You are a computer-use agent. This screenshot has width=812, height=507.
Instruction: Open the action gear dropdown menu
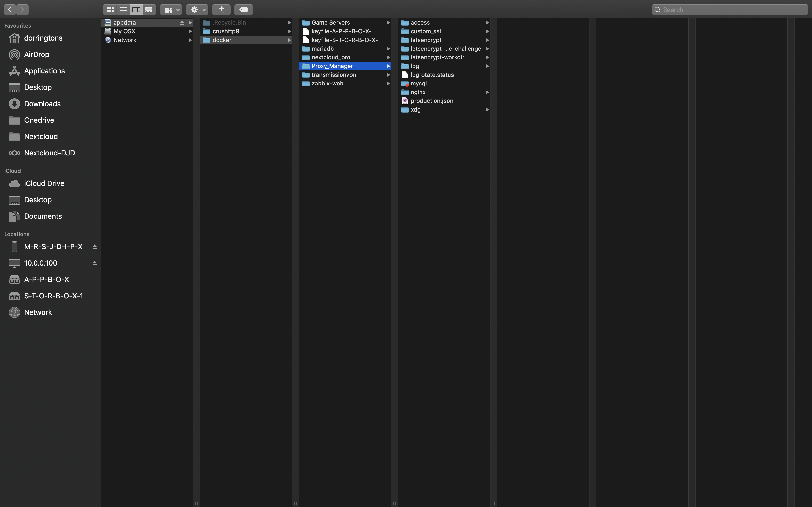click(x=197, y=9)
